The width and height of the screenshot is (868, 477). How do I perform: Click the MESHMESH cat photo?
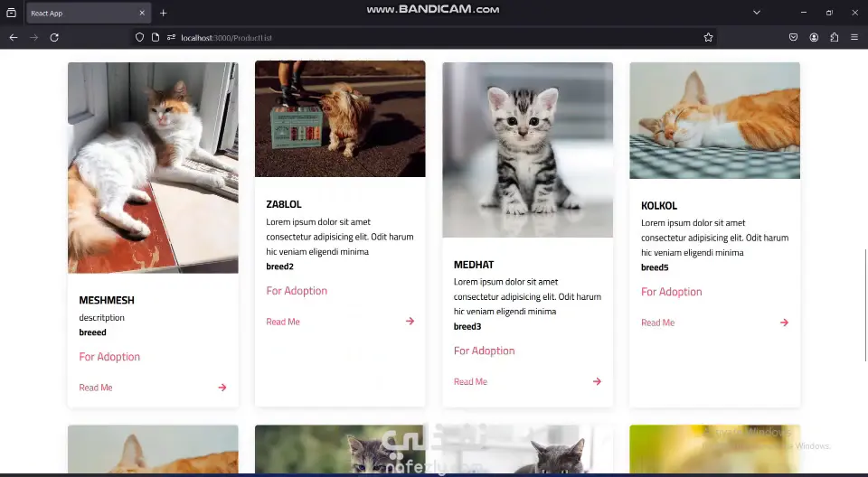pos(154,168)
